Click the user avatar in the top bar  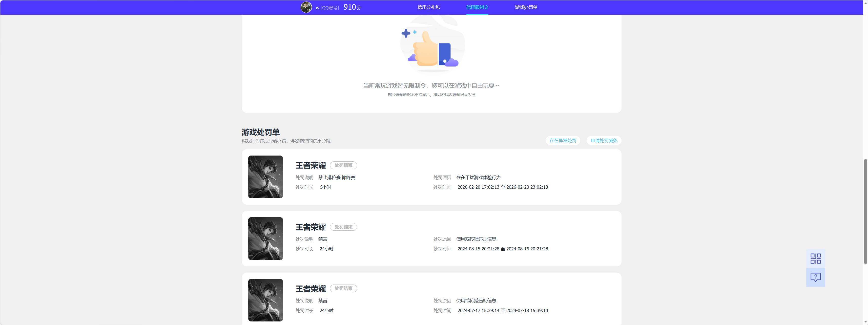pyautogui.click(x=306, y=7)
